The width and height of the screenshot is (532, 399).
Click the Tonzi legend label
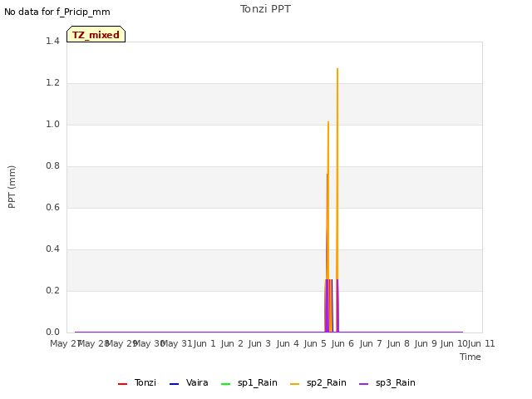(x=145, y=382)
